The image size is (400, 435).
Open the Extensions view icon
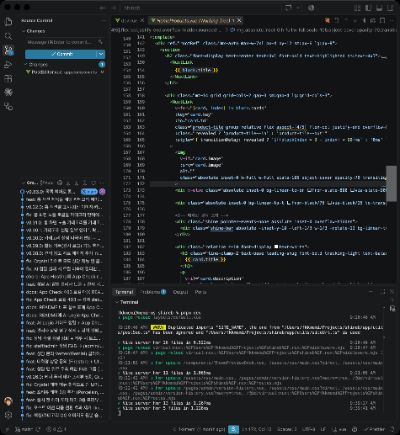pyautogui.click(x=8, y=78)
